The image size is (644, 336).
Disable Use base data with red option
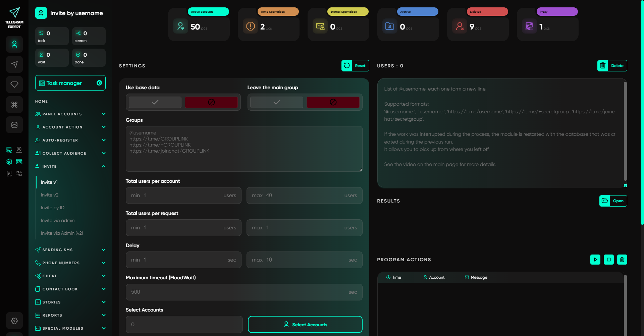pyautogui.click(x=211, y=102)
